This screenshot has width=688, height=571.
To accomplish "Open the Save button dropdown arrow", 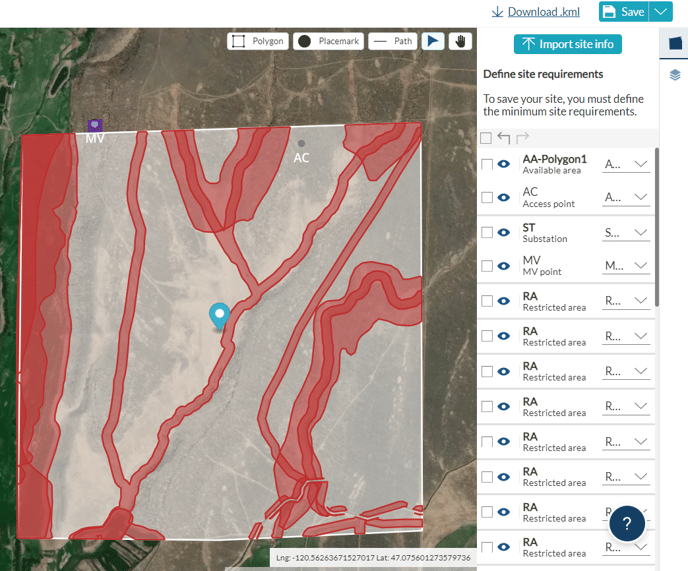I will click(660, 11).
